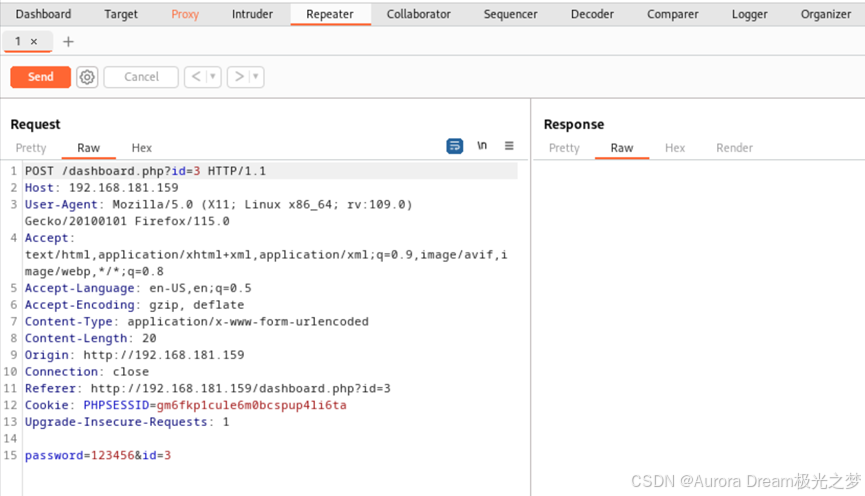Image resolution: width=865 pixels, height=496 pixels.
Task: Select Pretty view in Request panel
Action: click(x=31, y=148)
